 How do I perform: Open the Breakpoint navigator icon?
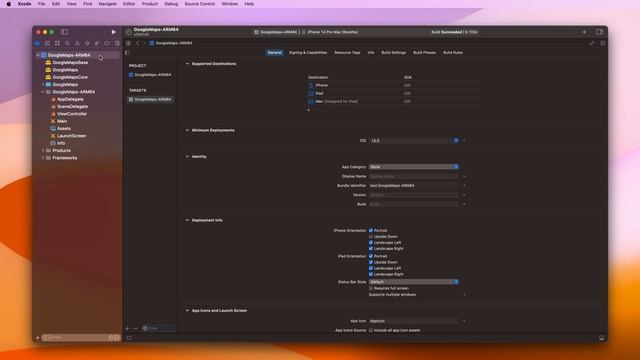pos(107,43)
